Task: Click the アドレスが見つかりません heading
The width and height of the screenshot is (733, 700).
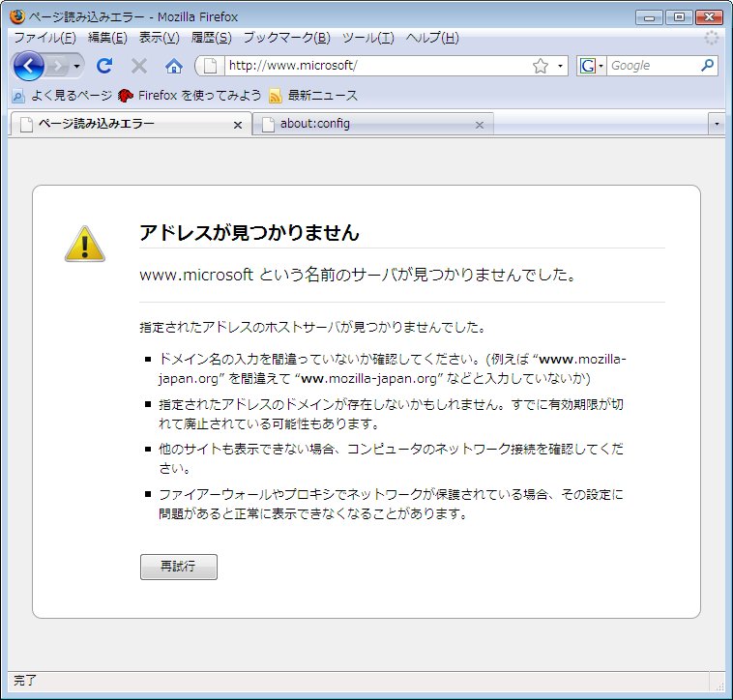Action: [x=249, y=232]
